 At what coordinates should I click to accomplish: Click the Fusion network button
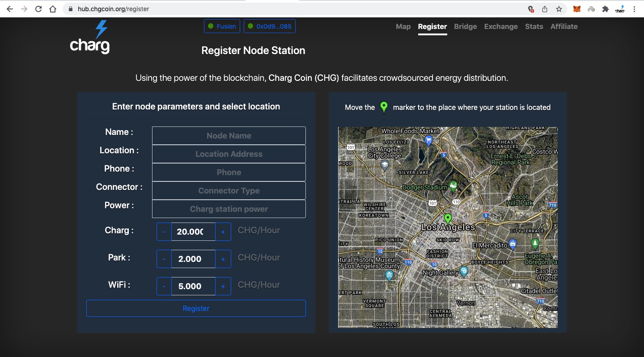click(222, 26)
